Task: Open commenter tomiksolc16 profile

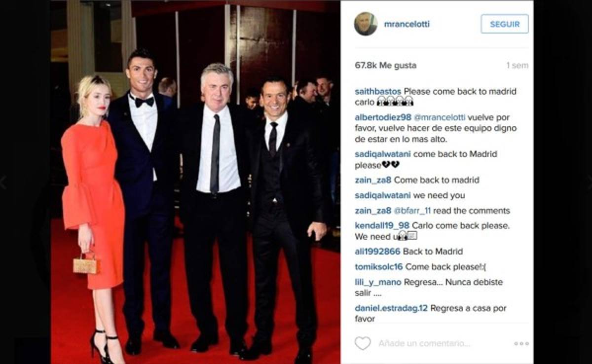Action: pyautogui.click(x=379, y=267)
